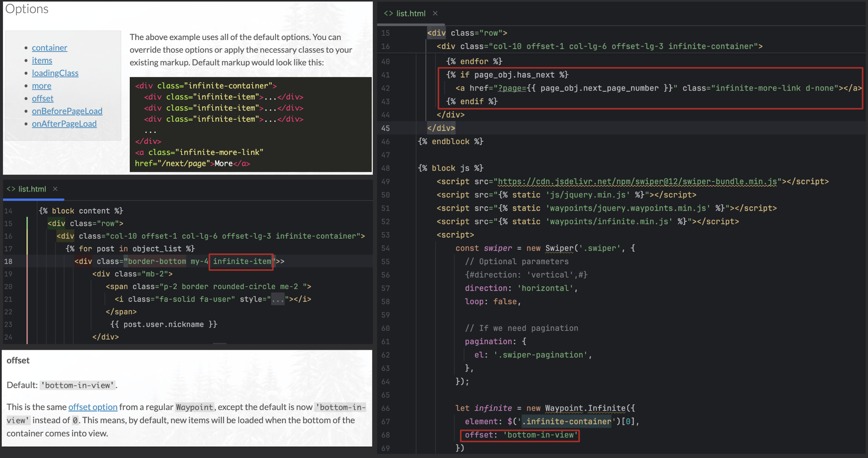The height and width of the screenshot is (458, 868).
Task: Click the right list.html file icon
Action: click(388, 13)
